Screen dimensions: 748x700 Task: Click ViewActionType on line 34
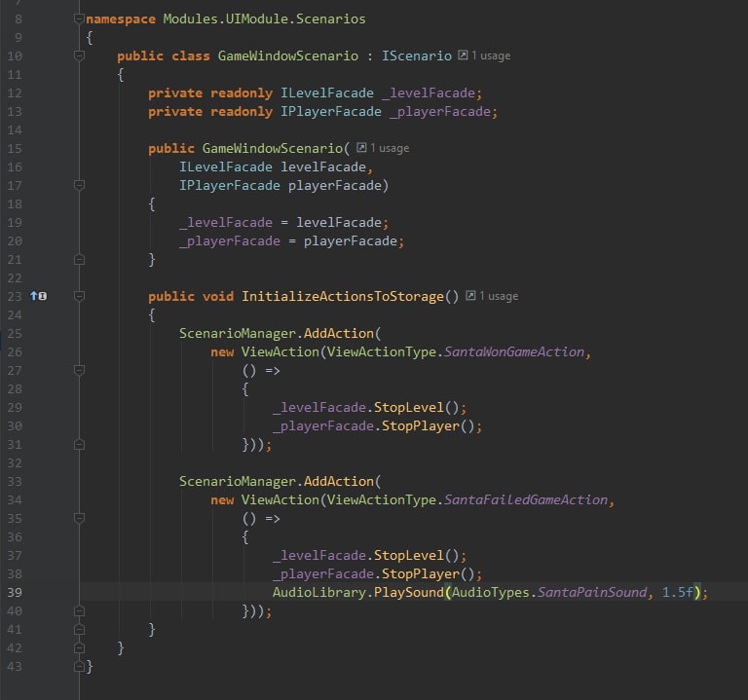pyautogui.click(x=382, y=499)
